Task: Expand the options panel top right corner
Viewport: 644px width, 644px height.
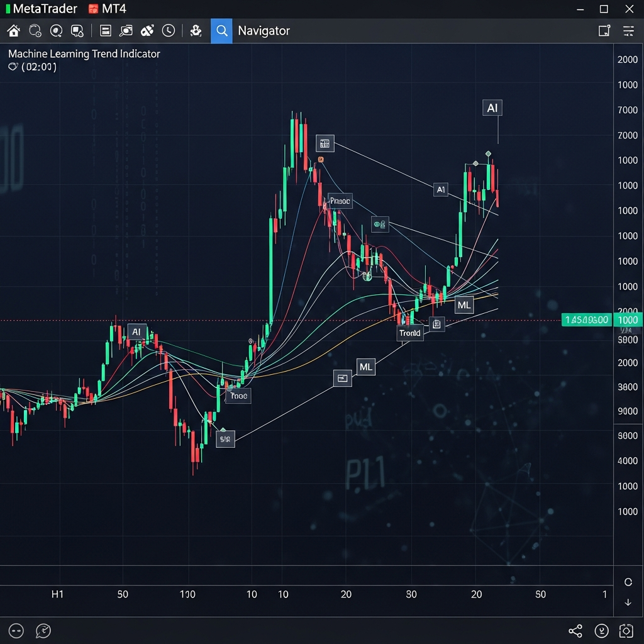Action: 604,30
